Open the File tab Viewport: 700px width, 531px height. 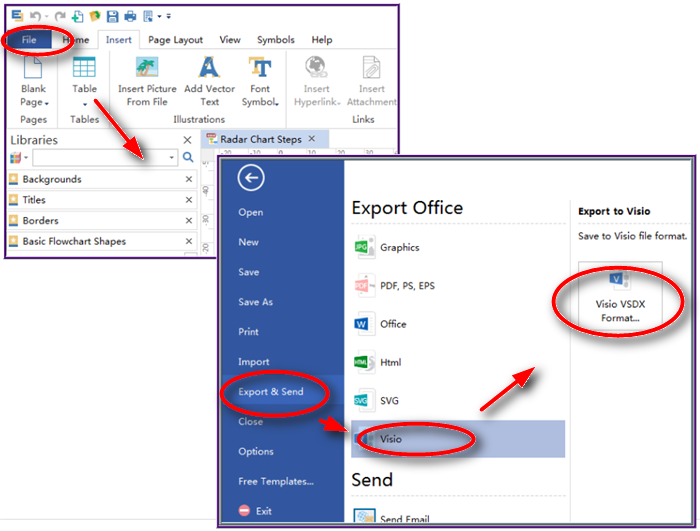(29, 40)
